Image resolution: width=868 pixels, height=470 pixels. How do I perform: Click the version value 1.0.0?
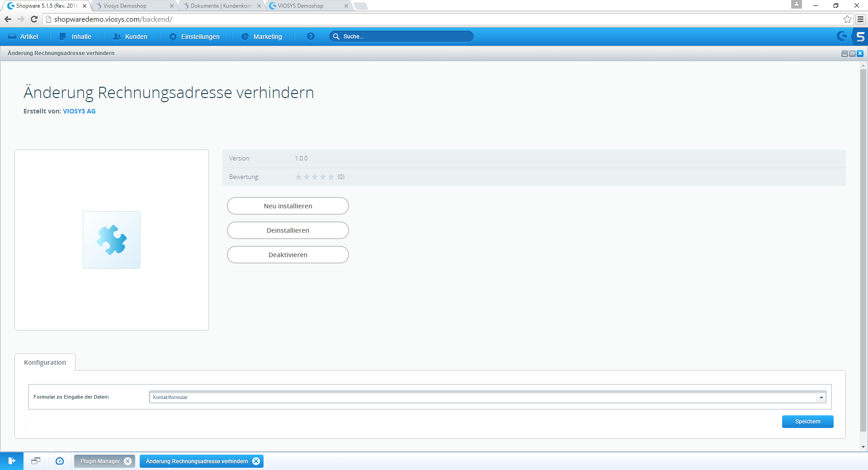pos(301,158)
